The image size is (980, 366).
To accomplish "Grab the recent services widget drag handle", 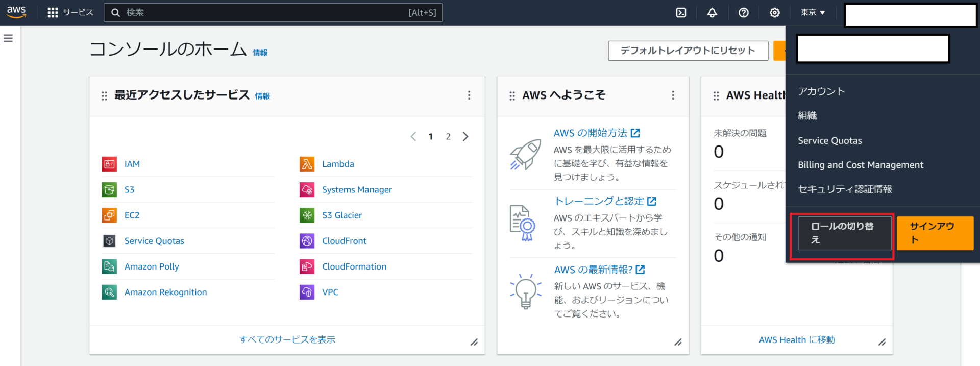I will coord(104,95).
